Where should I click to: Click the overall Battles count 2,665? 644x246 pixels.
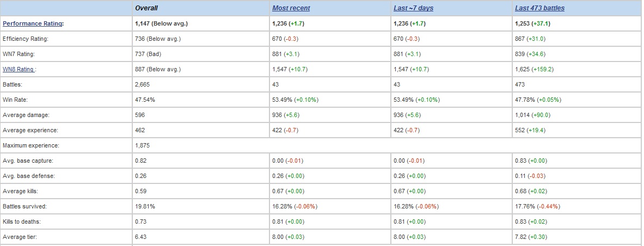click(142, 84)
